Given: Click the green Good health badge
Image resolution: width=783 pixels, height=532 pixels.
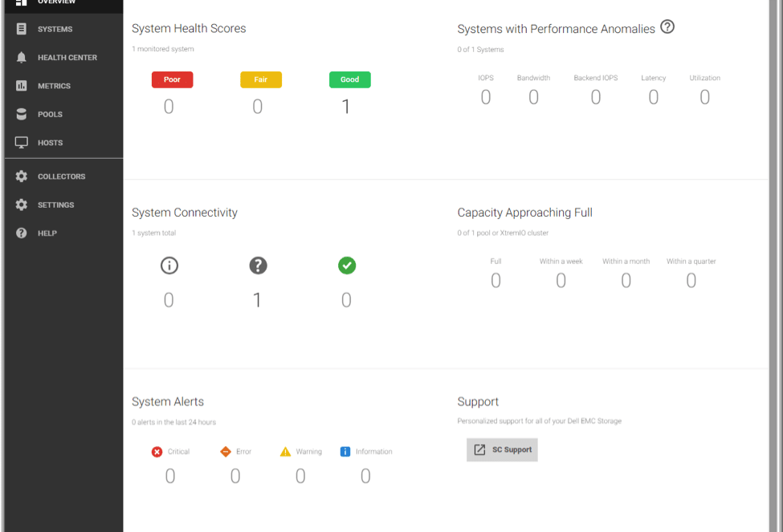Looking at the screenshot, I should tap(350, 80).
